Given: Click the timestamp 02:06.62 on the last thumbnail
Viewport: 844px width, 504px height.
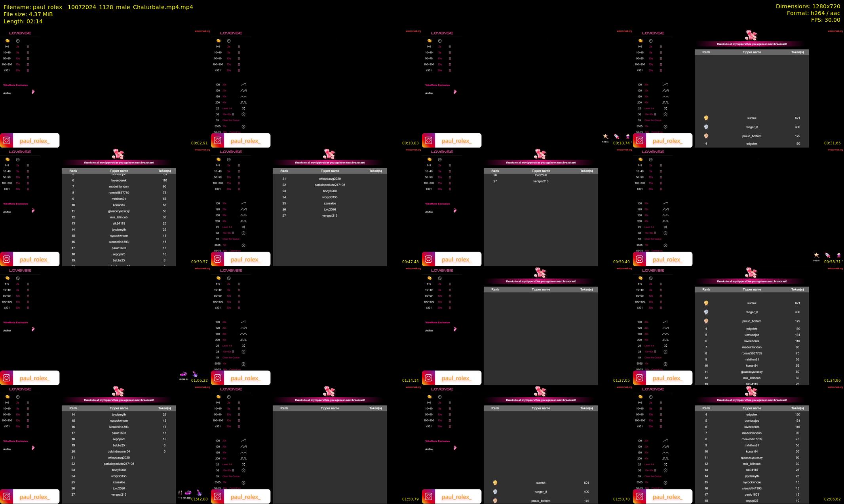Looking at the screenshot, I should tap(832, 499).
